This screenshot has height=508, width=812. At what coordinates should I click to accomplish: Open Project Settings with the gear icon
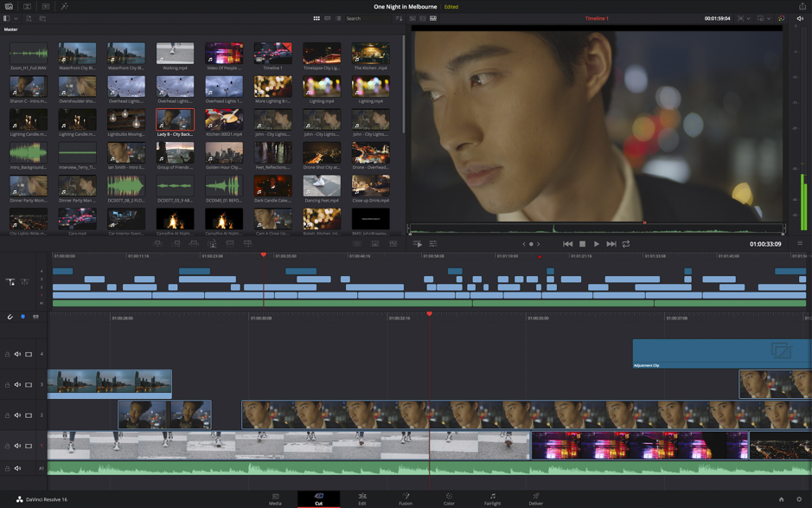[800, 500]
